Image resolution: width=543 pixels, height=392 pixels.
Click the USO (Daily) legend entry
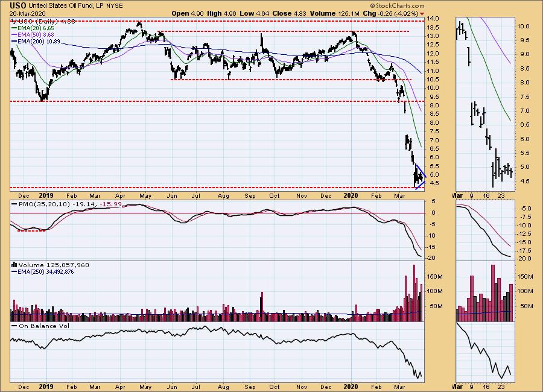(x=43, y=21)
